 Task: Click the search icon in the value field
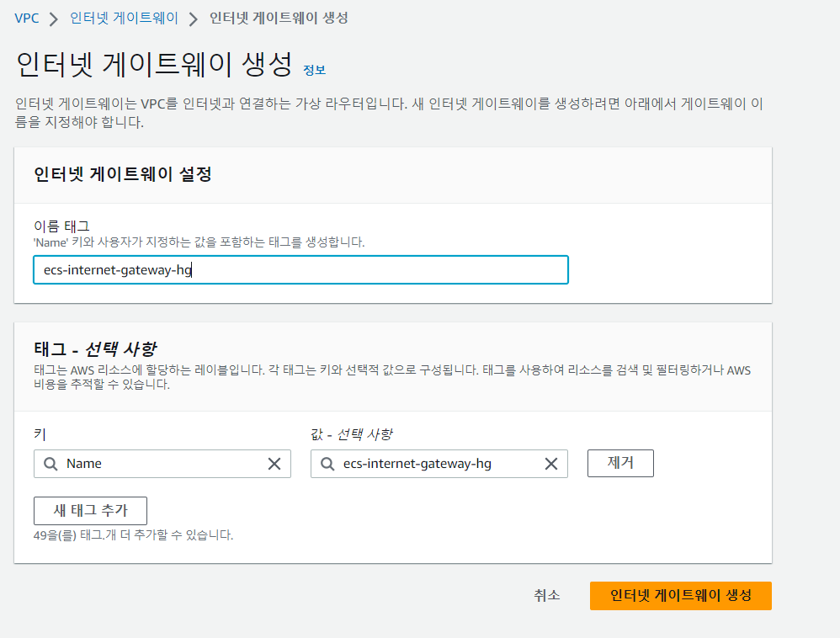tap(328, 464)
